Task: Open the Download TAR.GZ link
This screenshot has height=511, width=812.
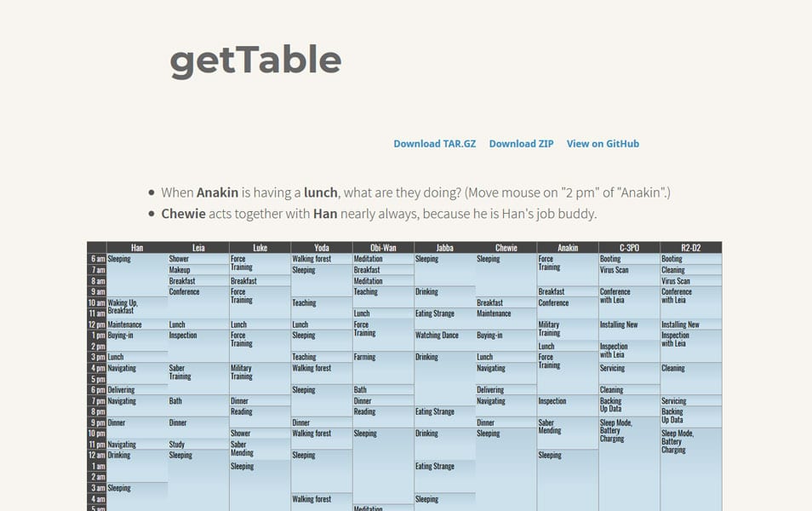Action: [x=434, y=144]
